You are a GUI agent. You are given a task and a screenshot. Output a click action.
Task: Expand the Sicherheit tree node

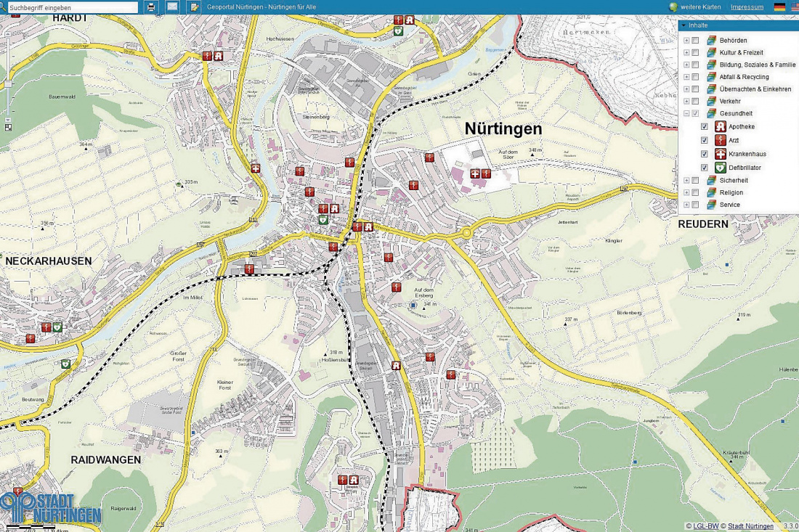(686, 180)
